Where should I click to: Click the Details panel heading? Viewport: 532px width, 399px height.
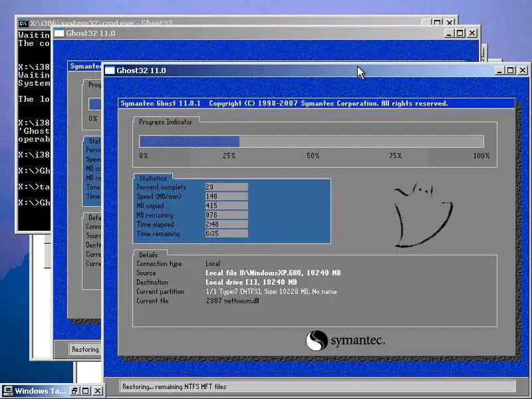click(x=148, y=255)
